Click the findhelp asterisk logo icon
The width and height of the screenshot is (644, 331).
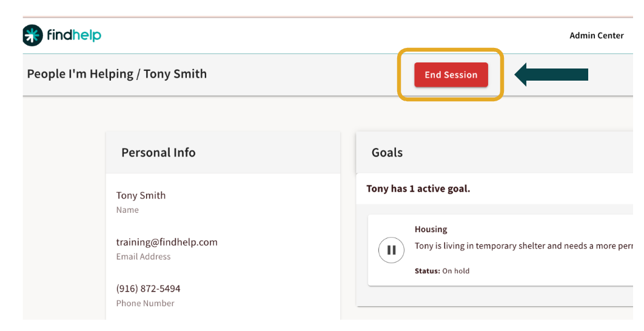click(33, 35)
